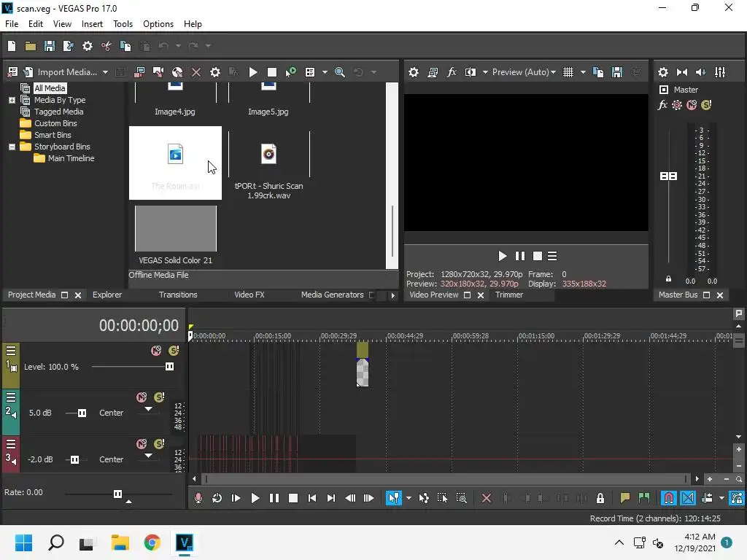This screenshot has height=560, width=747.
Task: Solo the Master bus
Action: point(706,105)
